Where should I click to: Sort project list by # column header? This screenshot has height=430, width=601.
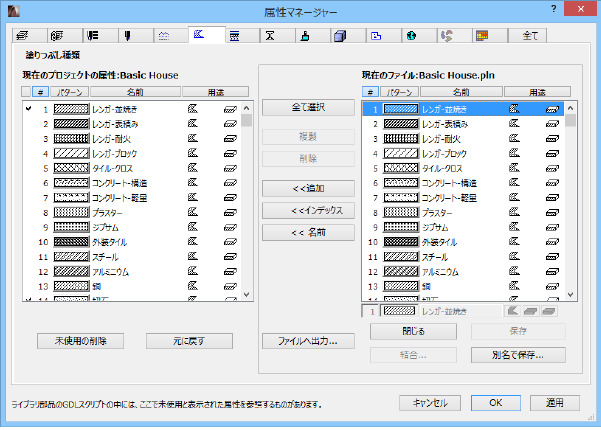(x=40, y=92)
